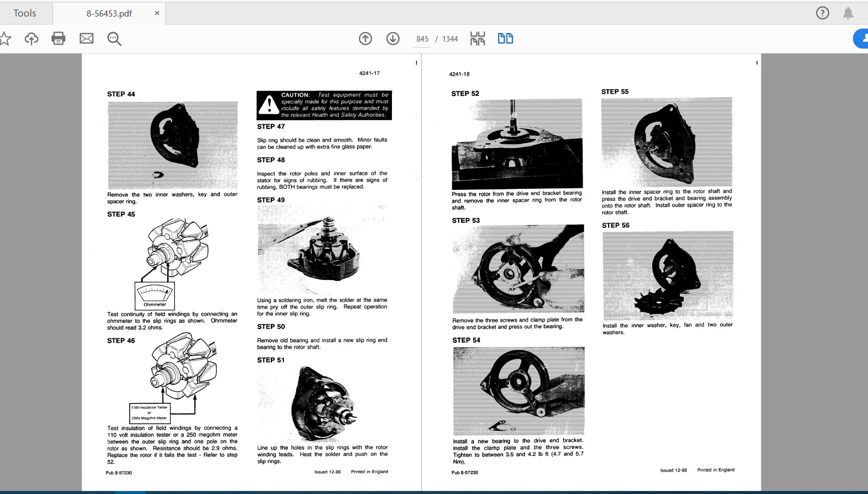Open the find text magnifier tool
The width and height of the screenshot is (868, 494).
[x=114, y=39]
